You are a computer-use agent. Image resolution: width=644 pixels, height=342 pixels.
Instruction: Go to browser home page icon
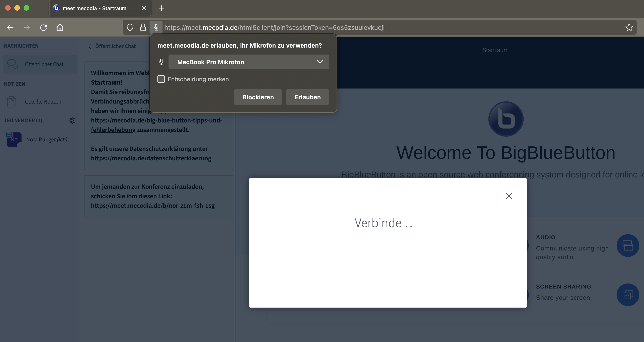tap(60, 27)
